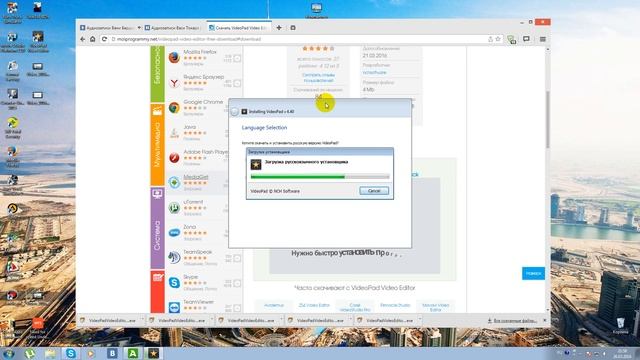Open the green extension icon beside the address bar
Screen dimensions: 640x360
(x=511, y=39)
